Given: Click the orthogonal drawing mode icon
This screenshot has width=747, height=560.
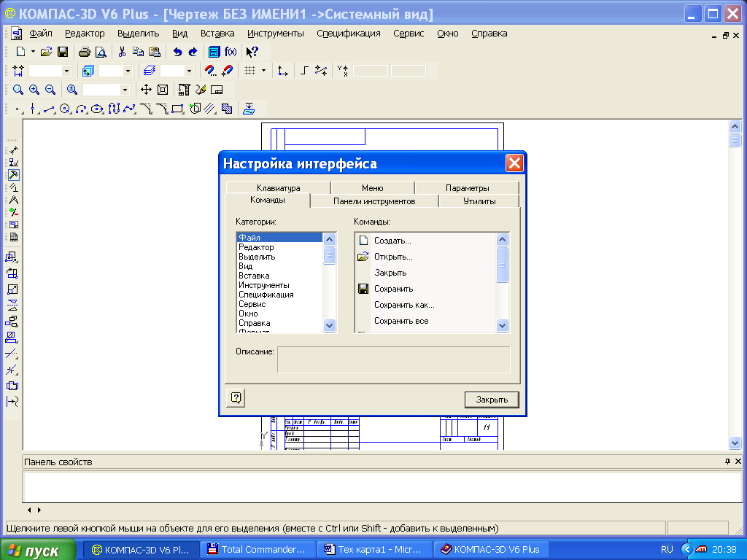Looking at the screenshot, I should [304, 71].
